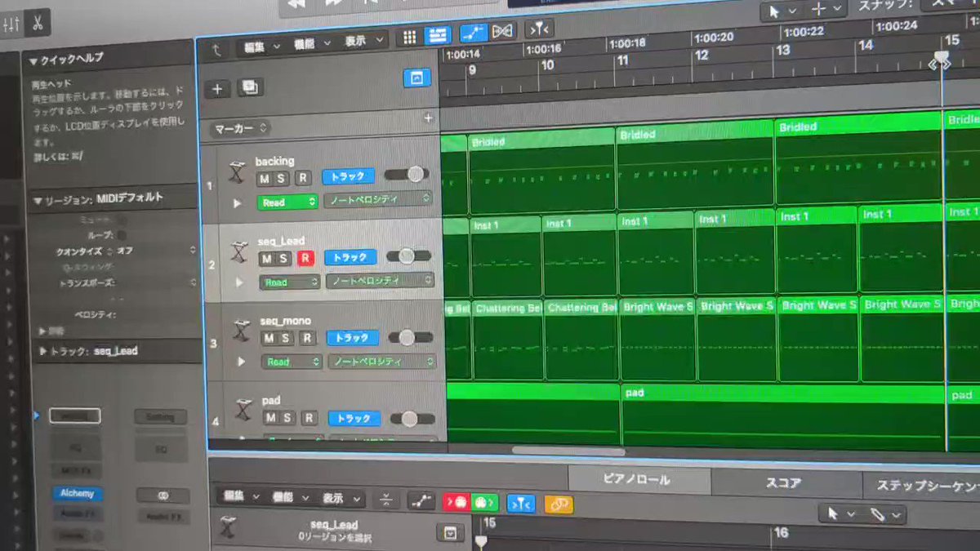
Task: Open seq_Lead Read automation mode dropdown
Action: point(290,282)
